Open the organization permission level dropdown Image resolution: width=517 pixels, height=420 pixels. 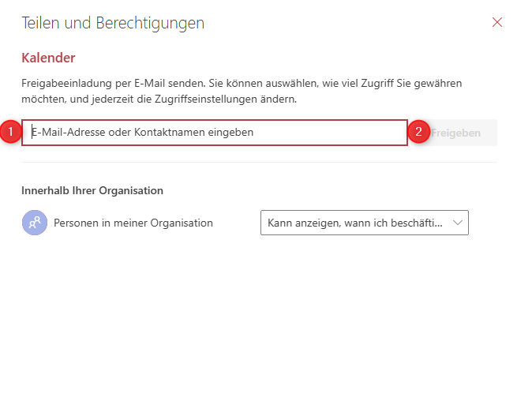pos(364,223)
